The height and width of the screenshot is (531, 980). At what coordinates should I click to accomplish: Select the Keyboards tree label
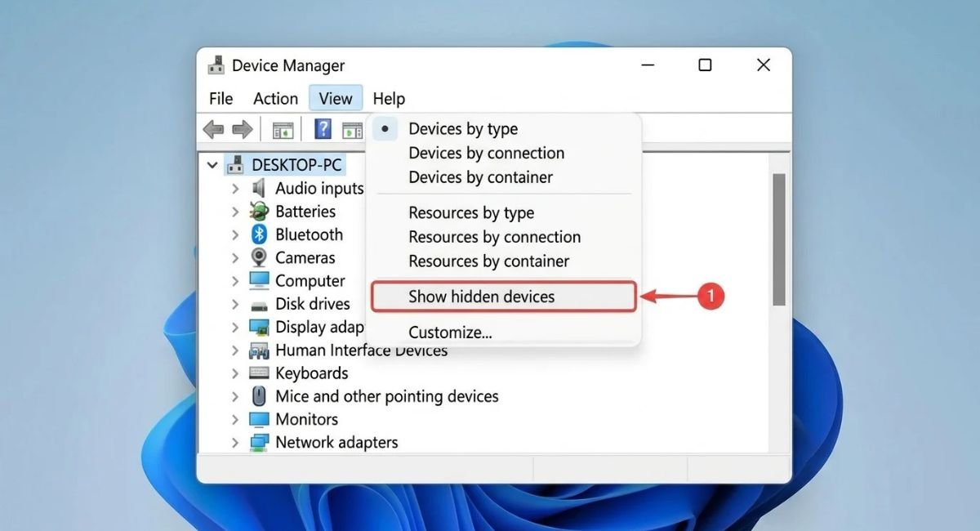point(312,373)
